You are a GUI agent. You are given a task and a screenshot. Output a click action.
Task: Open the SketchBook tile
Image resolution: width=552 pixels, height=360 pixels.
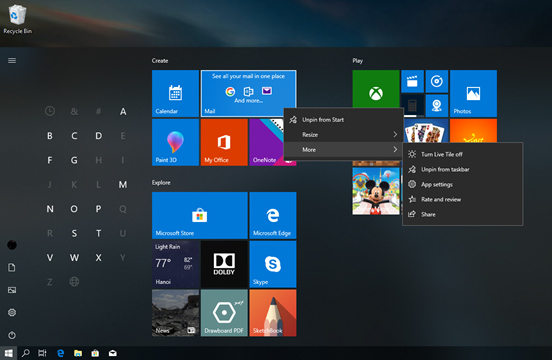tap(273, 313)
